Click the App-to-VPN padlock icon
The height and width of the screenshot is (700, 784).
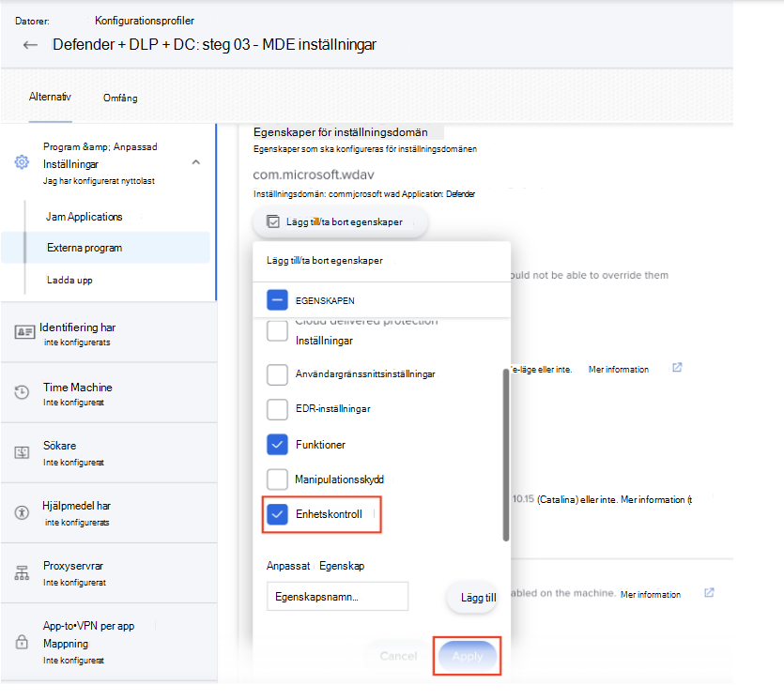[22, 642]
